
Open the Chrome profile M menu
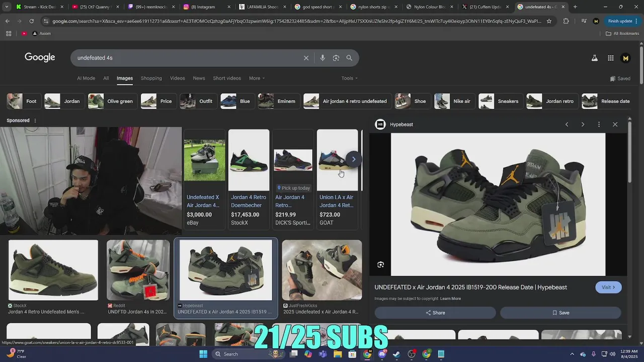(x=596, y=21)
